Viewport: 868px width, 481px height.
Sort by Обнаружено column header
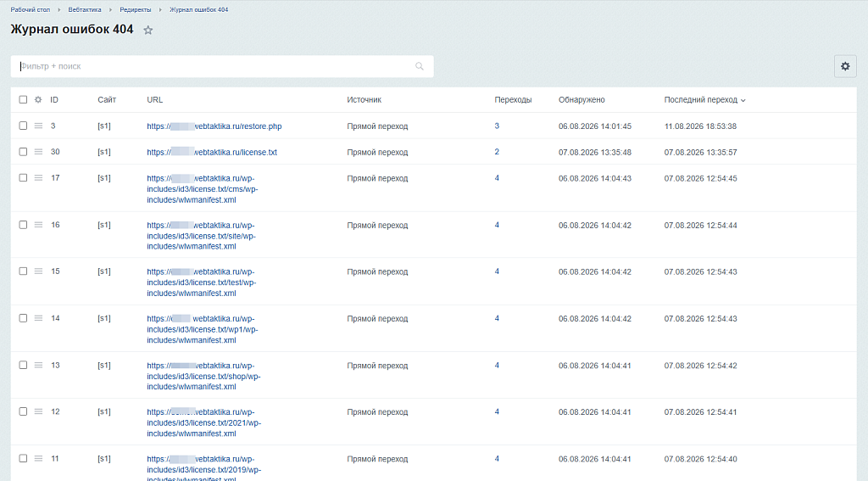tap(581, 100)
